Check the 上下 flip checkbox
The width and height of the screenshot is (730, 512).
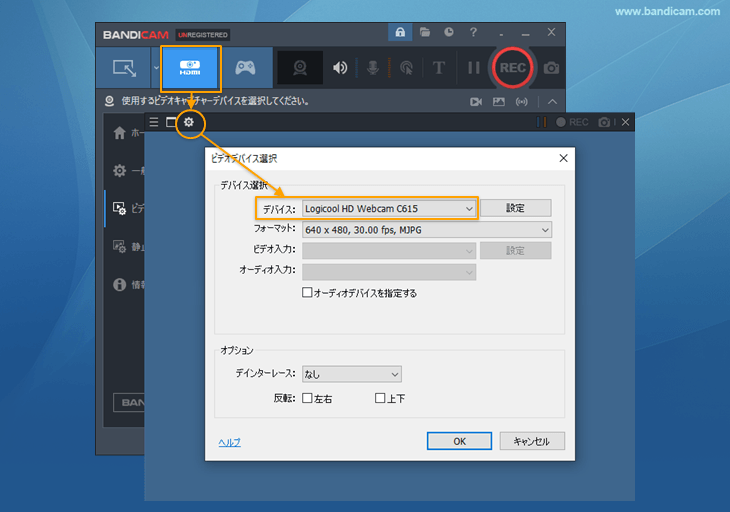380,398
